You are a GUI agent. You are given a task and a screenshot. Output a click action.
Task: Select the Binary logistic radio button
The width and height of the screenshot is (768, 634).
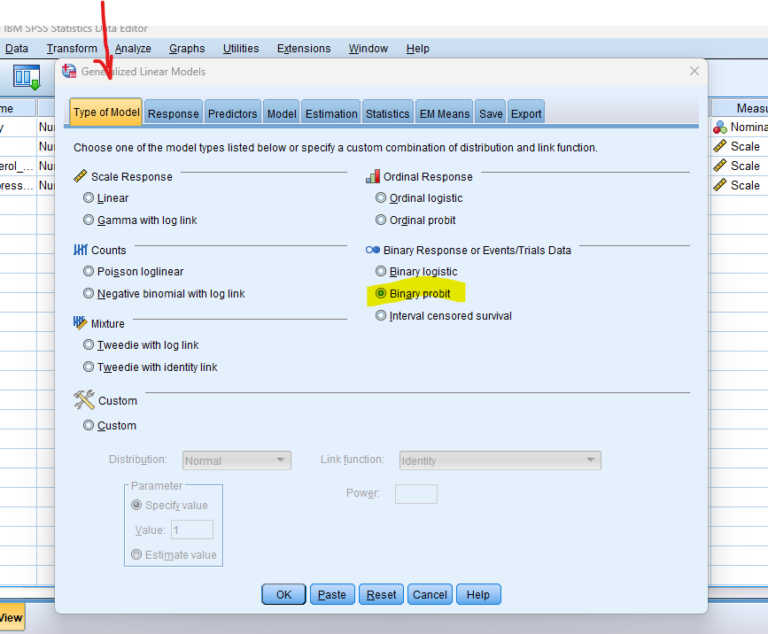coord(380,271)
